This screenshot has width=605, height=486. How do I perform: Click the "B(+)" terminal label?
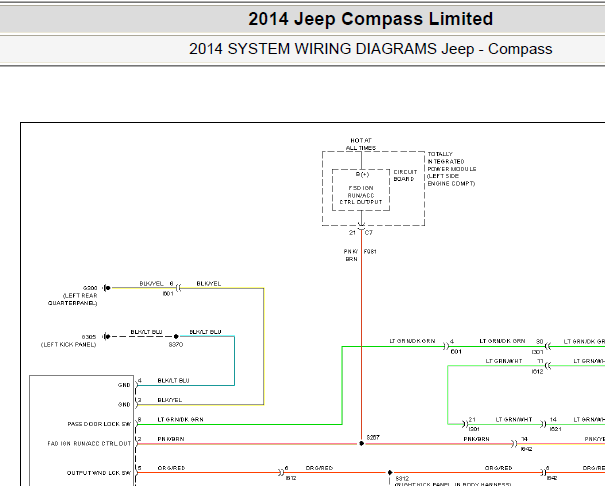click(362, 174)
